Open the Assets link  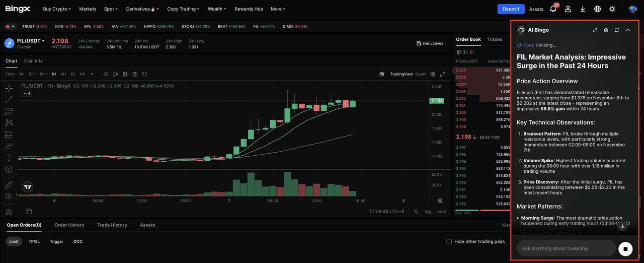pos(536,9)
